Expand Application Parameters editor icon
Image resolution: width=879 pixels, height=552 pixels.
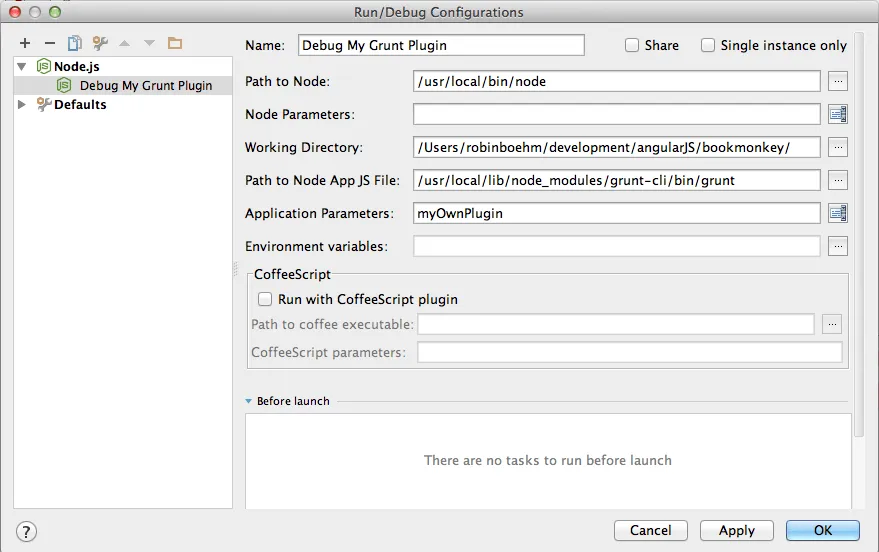838,214
